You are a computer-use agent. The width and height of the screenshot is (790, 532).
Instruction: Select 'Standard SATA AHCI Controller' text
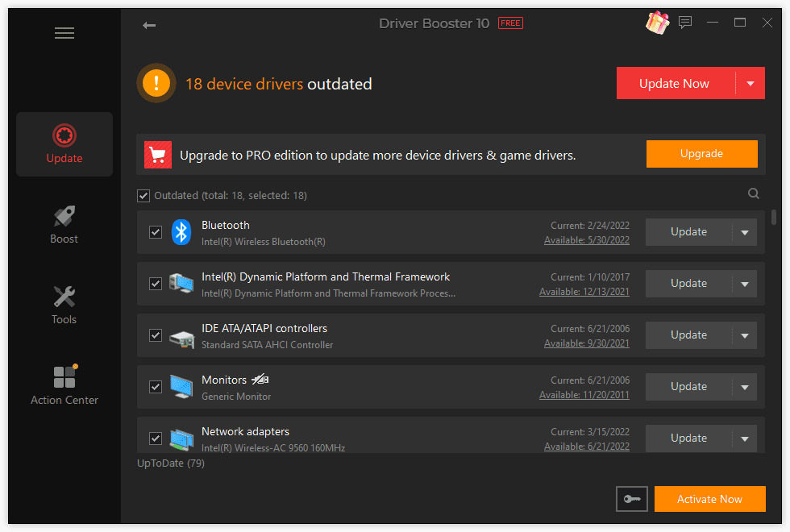[x=268, y=345]
